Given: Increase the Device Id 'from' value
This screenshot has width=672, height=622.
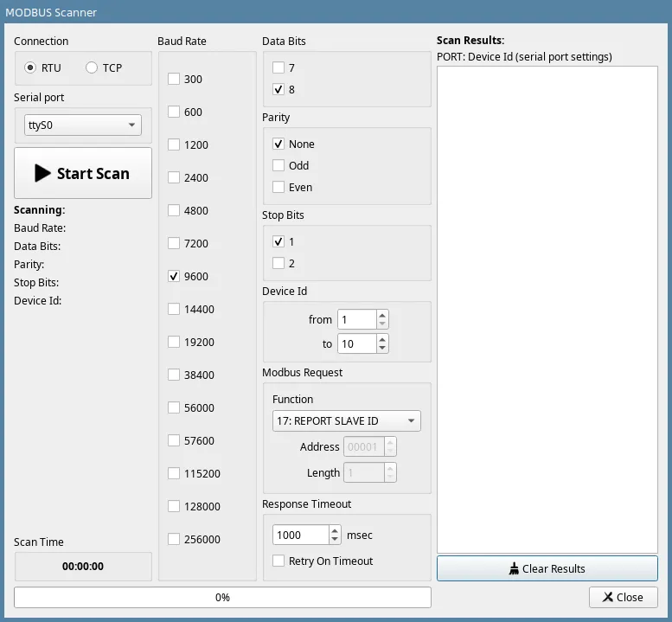Looking at the screenshot, I should coord(382,315).
